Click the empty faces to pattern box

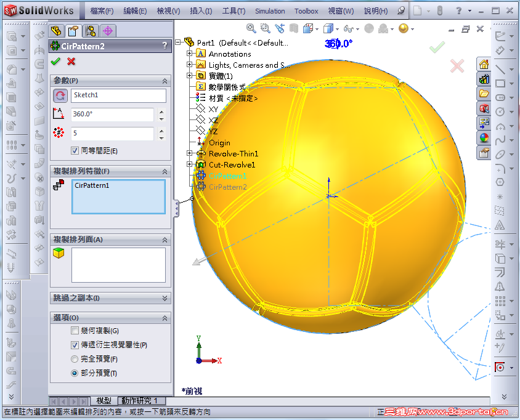coord(118,265)
